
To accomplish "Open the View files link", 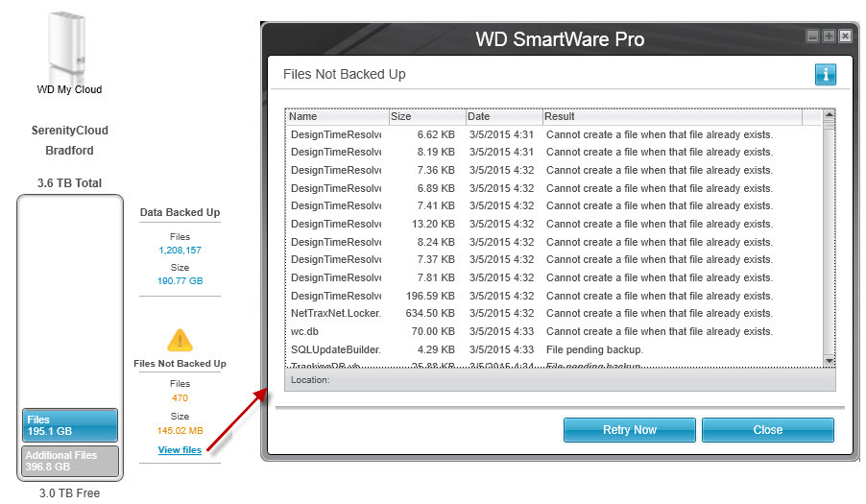I will click(x=180, y=450).
